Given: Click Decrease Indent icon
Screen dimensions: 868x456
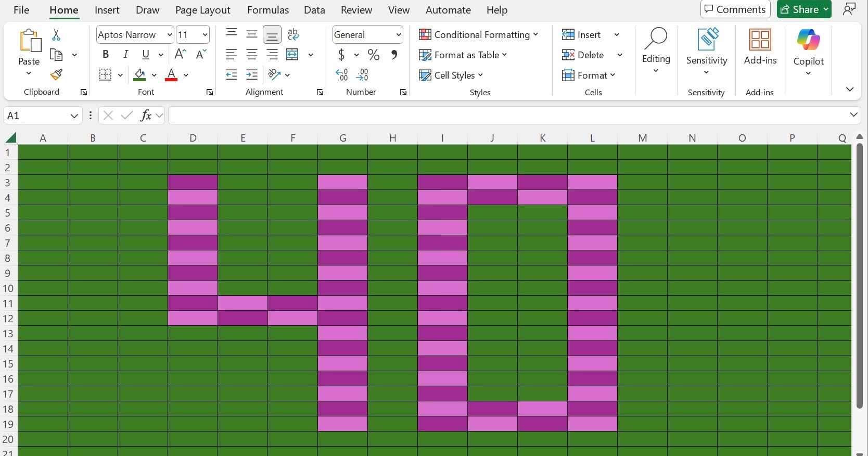Looking at the screenshot, I should (x=232, y=75).
